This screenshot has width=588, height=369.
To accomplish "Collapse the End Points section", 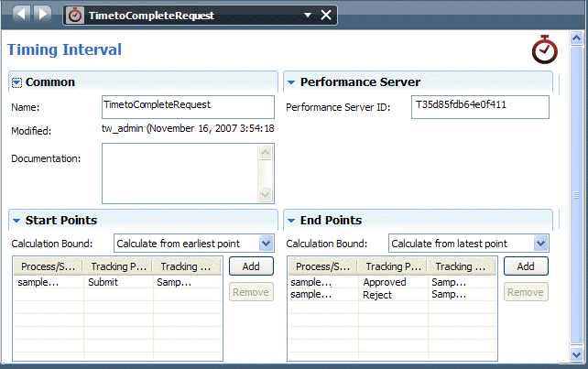I will point(291,221).
